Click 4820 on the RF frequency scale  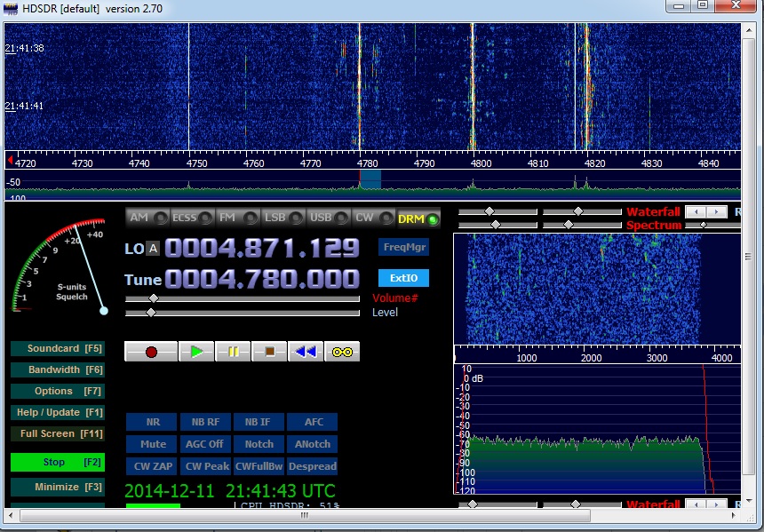(594, 163)
